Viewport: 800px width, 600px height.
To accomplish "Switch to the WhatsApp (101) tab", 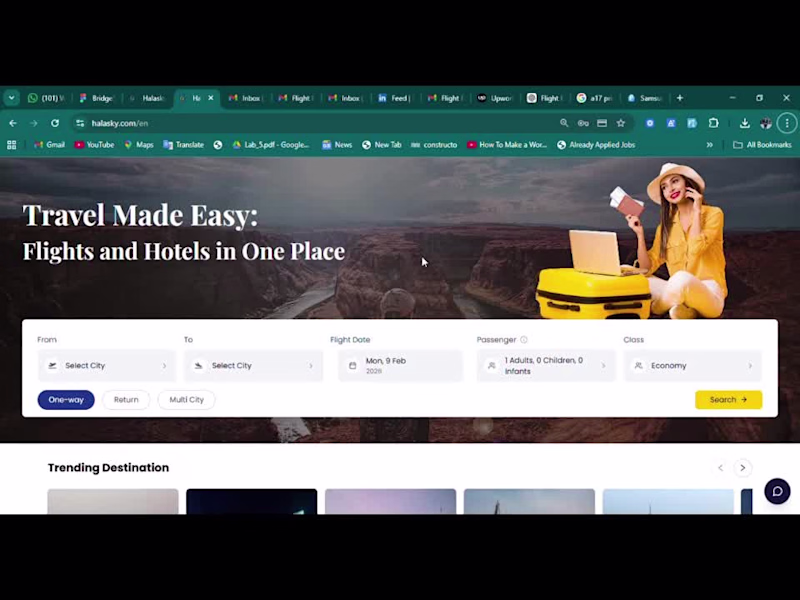I will 46,98.
